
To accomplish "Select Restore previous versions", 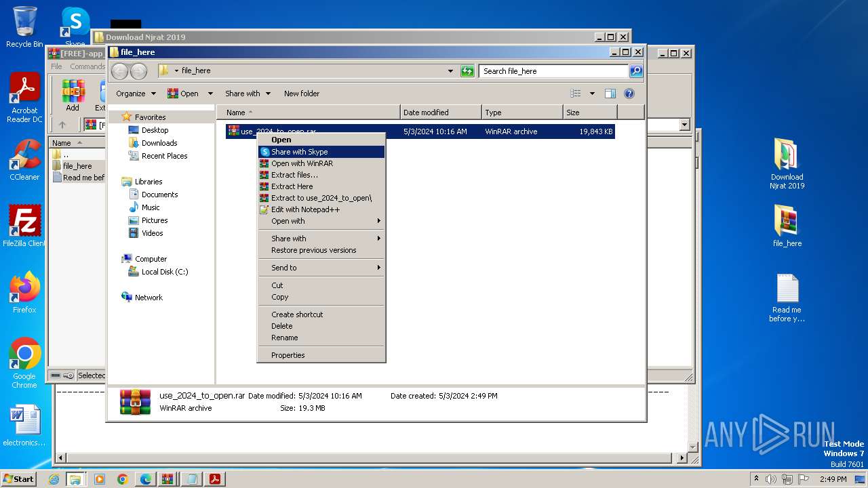I will pos(321,250).
